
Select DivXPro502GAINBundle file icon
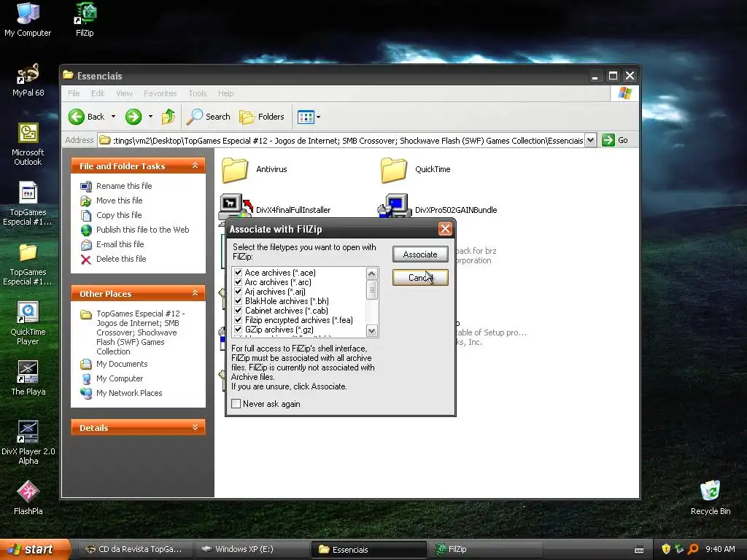(x=395, y=206)
